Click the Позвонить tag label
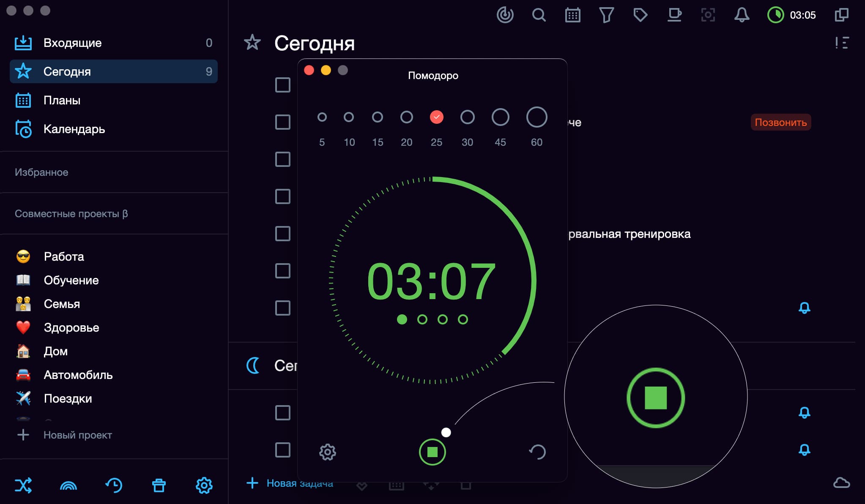The width and height of the screenshot is (865, 504). coord(780,122)
